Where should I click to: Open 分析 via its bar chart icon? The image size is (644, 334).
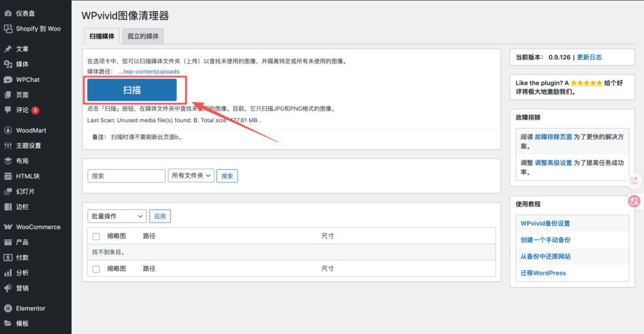(x=8, y=273)
